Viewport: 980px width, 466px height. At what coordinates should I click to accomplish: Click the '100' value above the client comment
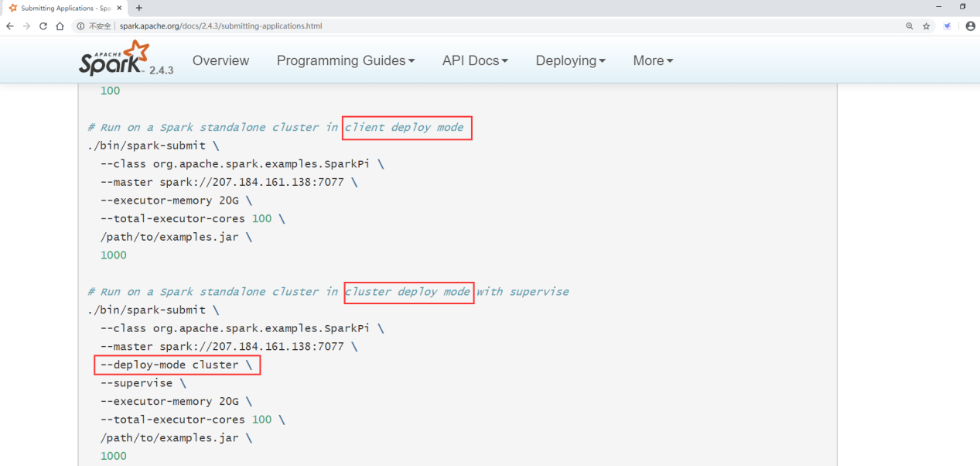point(110,91)
